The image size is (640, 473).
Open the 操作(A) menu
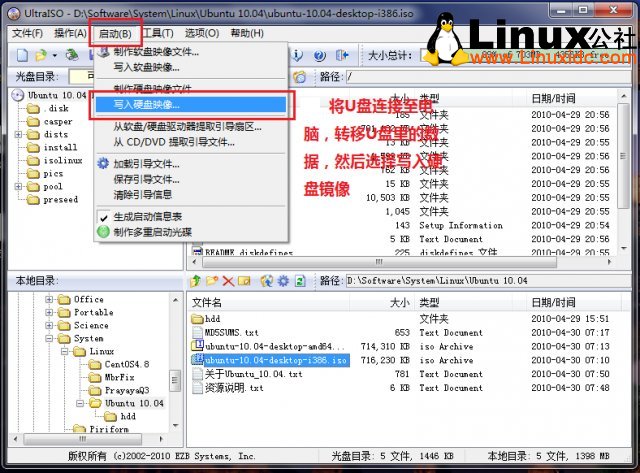70,33
